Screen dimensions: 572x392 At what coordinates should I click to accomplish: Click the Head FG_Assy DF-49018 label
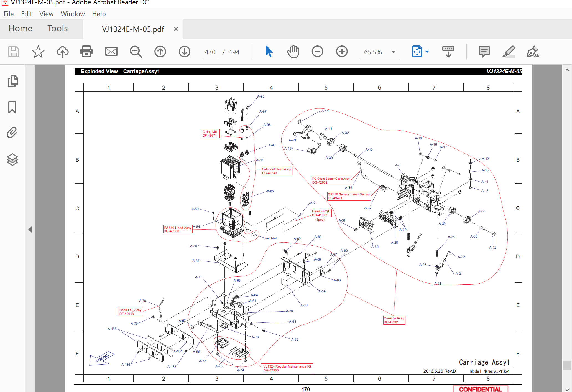point(131,312)
